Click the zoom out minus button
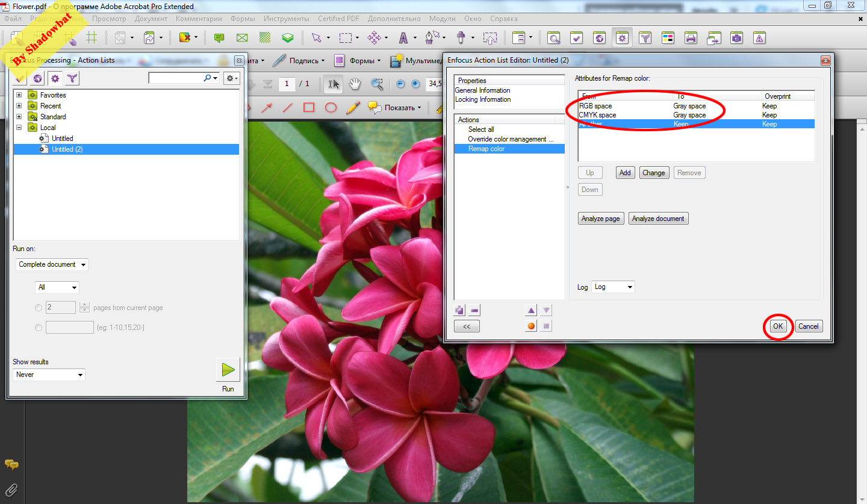The width and height of the screenshot is (867, 504). pyautogui.click(x=400, y=84)
